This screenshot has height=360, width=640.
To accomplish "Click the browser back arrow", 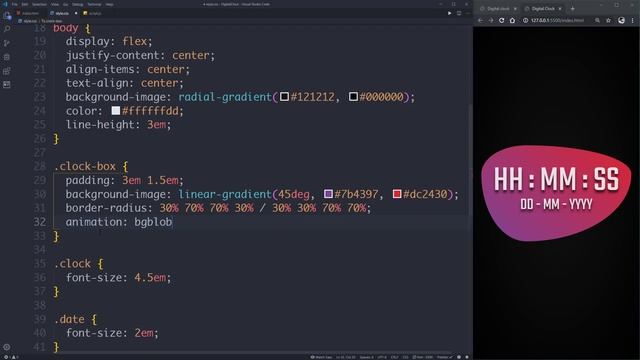I will pyautogui.click(x=480, y=20).
